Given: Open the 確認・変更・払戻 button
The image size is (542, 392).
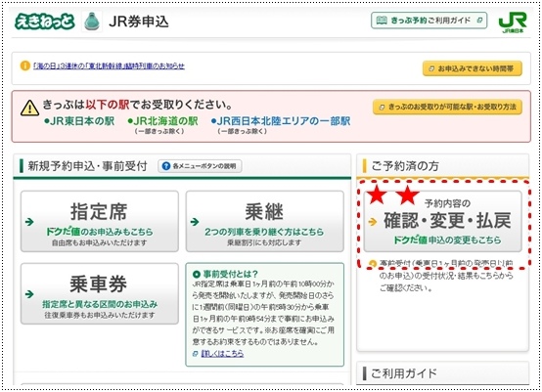Looking at the screenshot, I should point(442,221).
